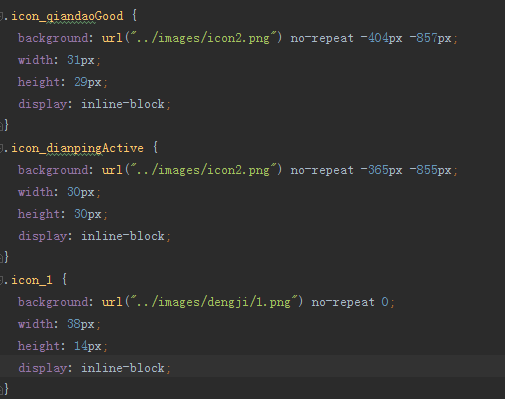Click the dengji/1.png image path

tap(214, 302)
